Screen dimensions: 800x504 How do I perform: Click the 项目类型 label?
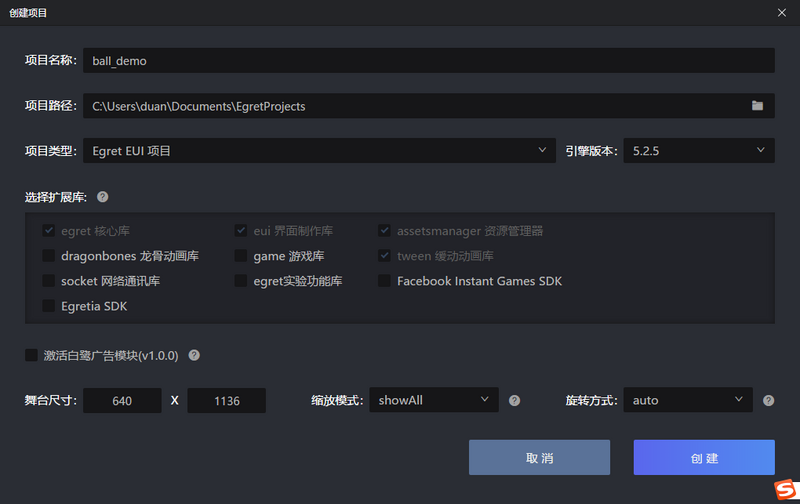(51, 151)
